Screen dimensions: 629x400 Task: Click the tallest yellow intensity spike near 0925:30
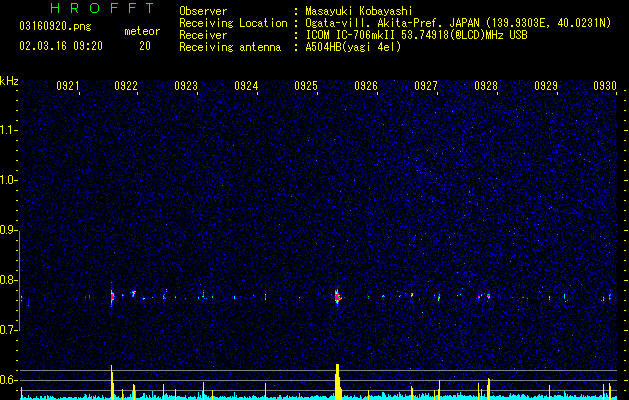[x=337, y=381]
